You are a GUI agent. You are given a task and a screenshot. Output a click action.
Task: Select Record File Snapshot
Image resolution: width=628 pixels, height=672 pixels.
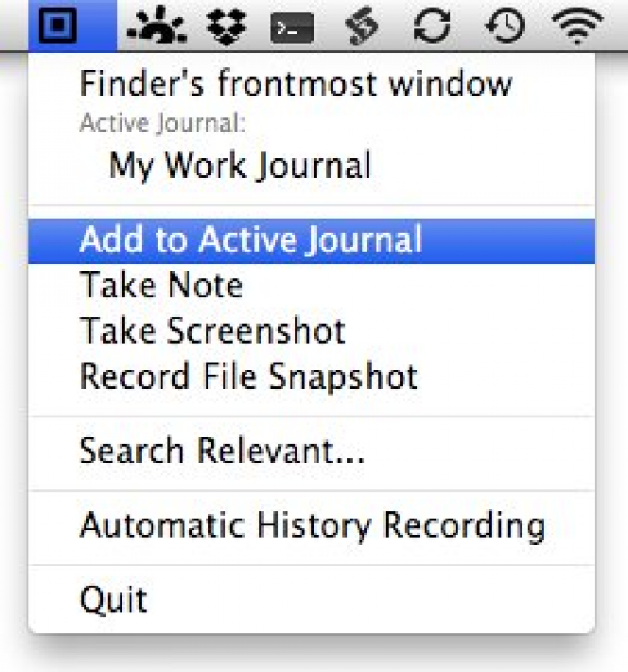point(249,375)
